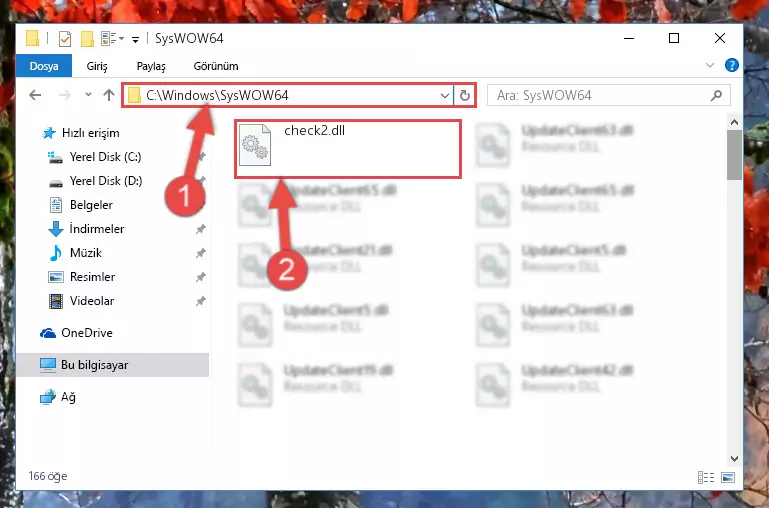Close the SysWOW64 window
This screenshot has width=769, height=508.
click(x=719, y=38)
